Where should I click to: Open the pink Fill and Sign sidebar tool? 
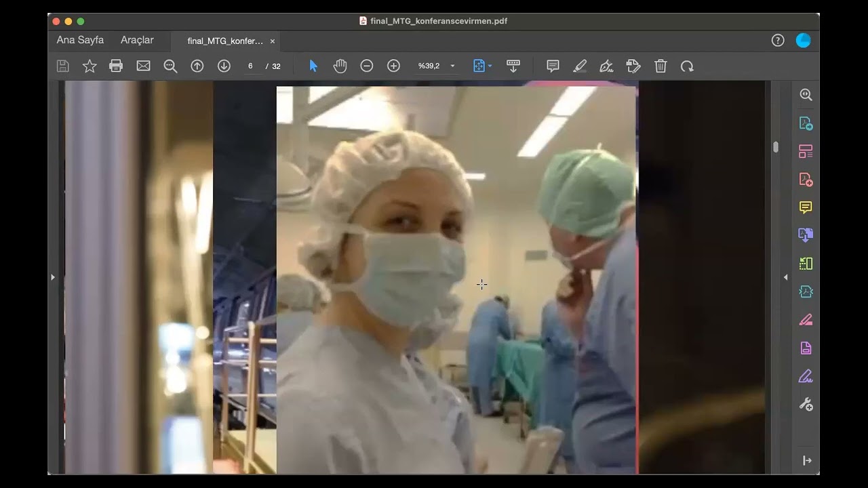806,320
